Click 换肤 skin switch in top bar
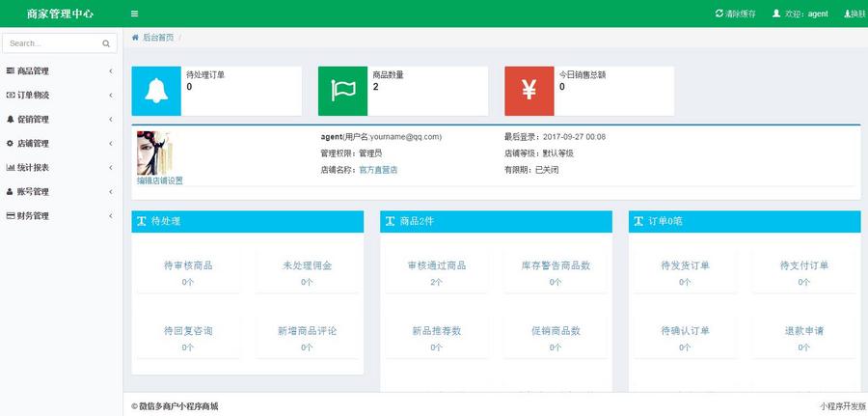The height and width of the screenshot is (416, 868). 855,14
